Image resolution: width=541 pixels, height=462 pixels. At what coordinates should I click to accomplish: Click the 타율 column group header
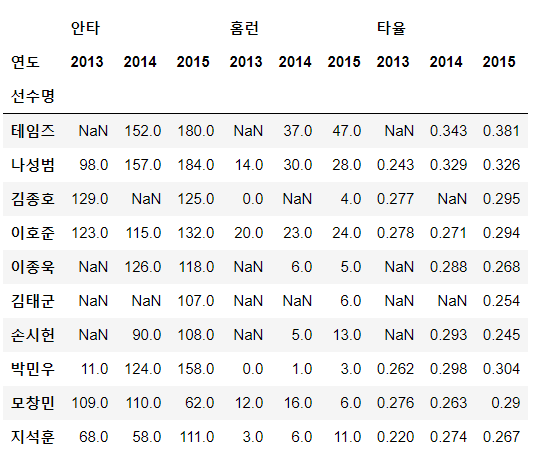[391, 28]
